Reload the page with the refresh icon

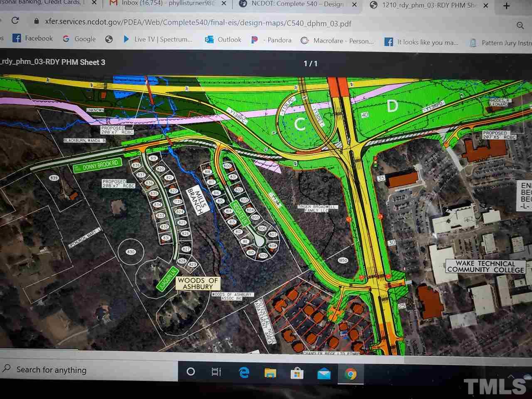pos(15,20)
